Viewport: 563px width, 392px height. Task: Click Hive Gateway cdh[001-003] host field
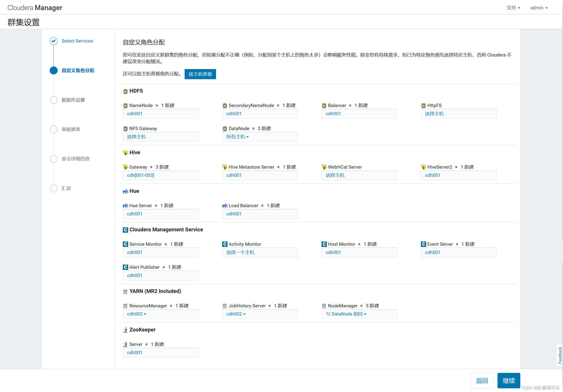click(x=161, y=175)
